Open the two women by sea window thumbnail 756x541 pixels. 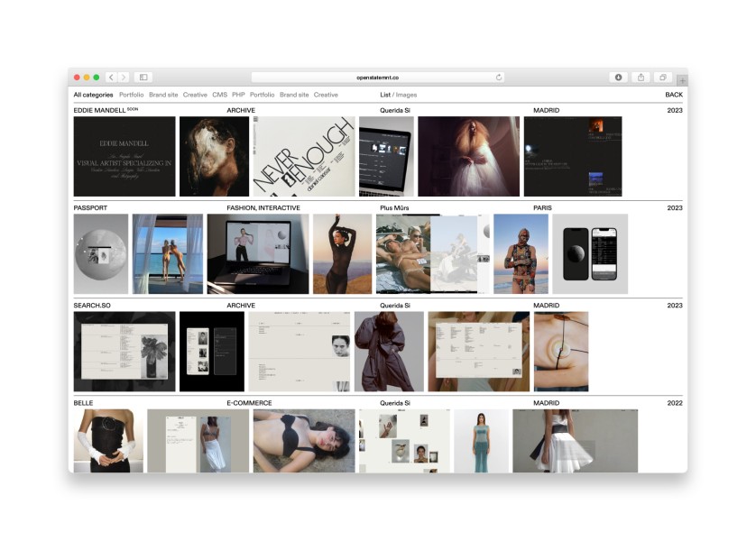pos(168,254)
